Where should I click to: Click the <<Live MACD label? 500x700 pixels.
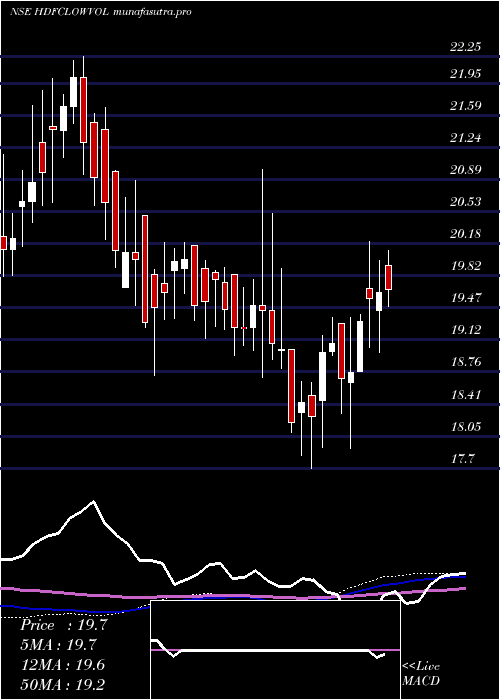[x=421, y=674]
